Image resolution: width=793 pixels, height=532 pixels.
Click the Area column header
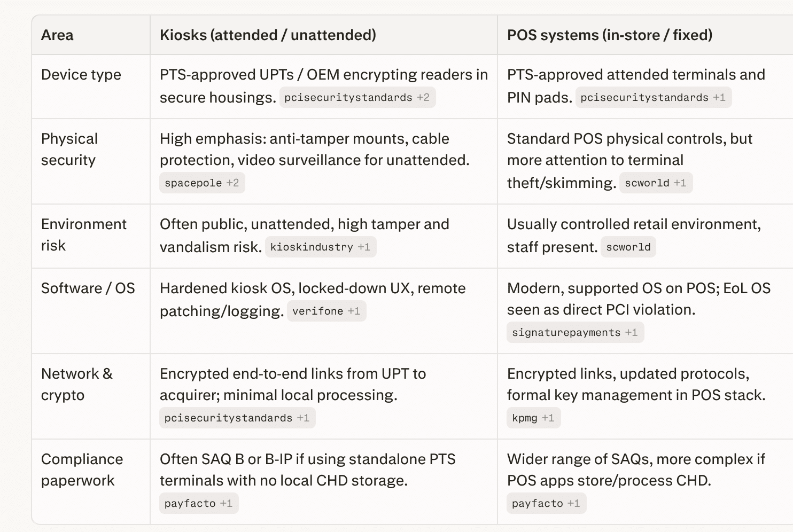pyautogui.click(x=57, y=35)
